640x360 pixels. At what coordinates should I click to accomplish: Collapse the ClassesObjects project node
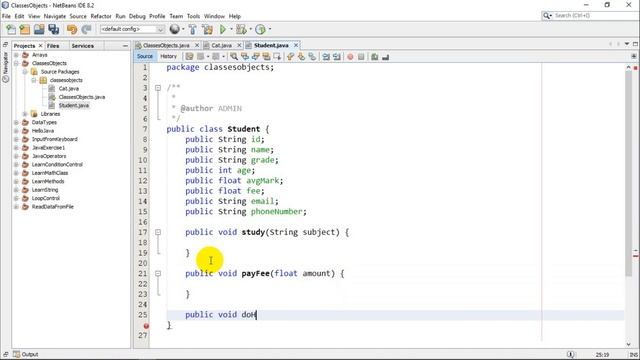16,63
